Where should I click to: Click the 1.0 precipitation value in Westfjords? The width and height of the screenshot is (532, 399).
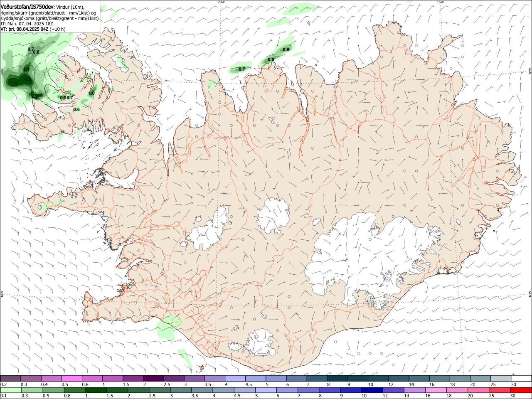[91, 93]
